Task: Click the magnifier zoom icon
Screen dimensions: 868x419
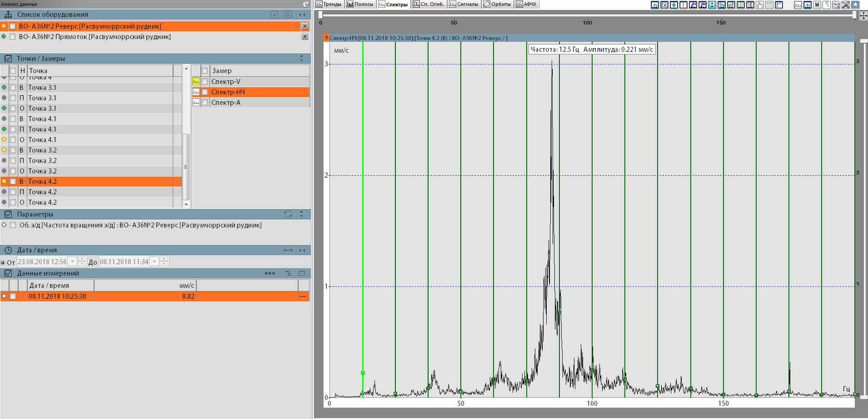Action: point(827,5)
